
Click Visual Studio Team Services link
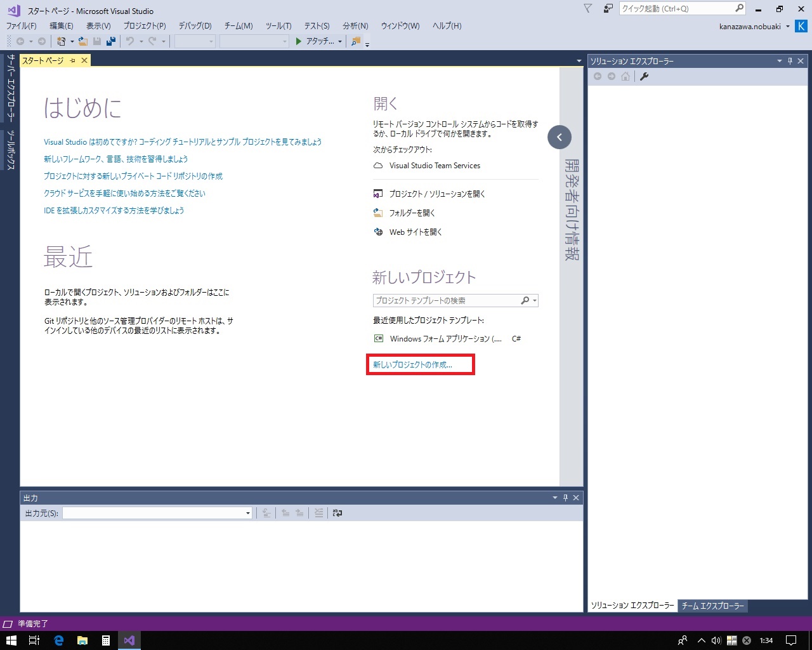(x=435, y=166)
